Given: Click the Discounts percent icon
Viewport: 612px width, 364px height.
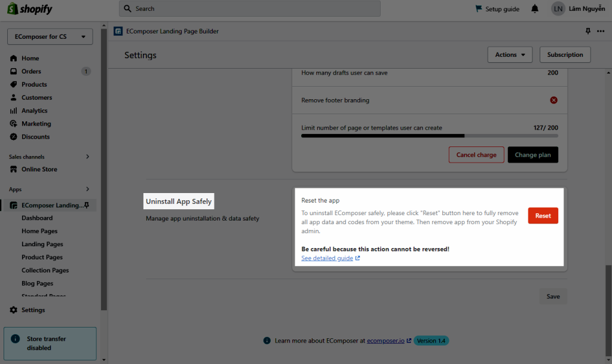Looking at the screenshot, I should (x=14, y=136).
